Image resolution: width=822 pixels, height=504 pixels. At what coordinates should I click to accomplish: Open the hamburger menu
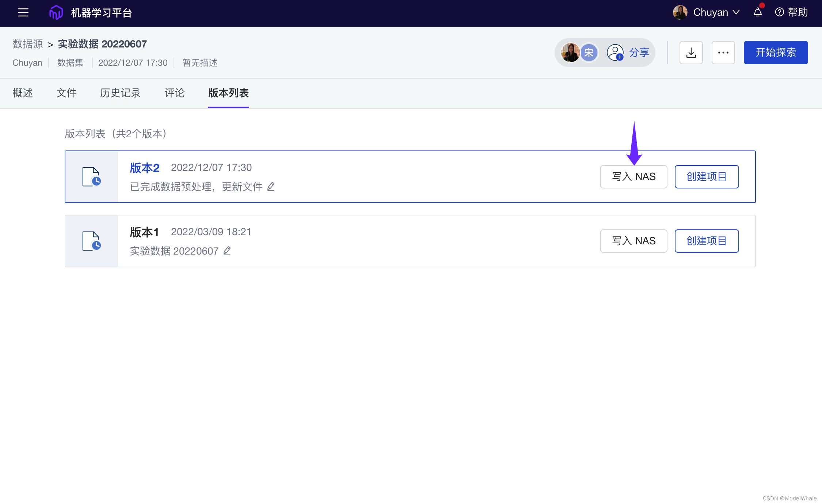point(23,12)
